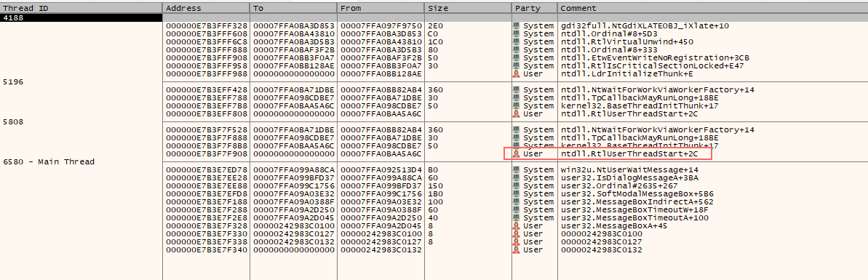Select the 6580 - Main Thread entry
The height and width of the screenshot is (280, 868).
(49, 162)
